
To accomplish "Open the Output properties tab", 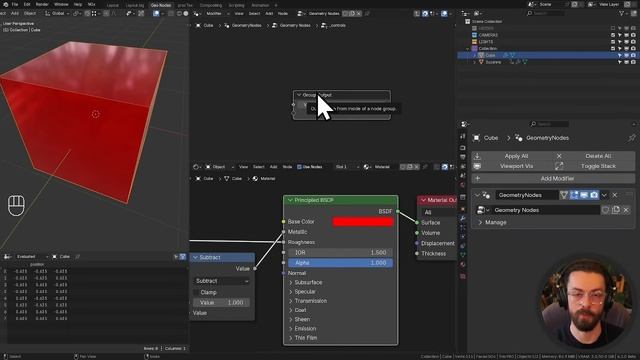I will [463, 157].
